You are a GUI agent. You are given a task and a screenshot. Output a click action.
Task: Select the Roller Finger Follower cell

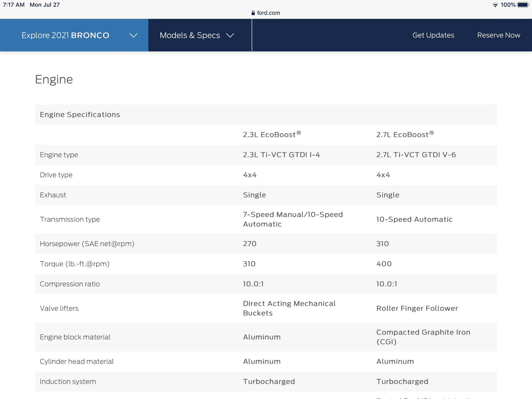pos(417,308)
